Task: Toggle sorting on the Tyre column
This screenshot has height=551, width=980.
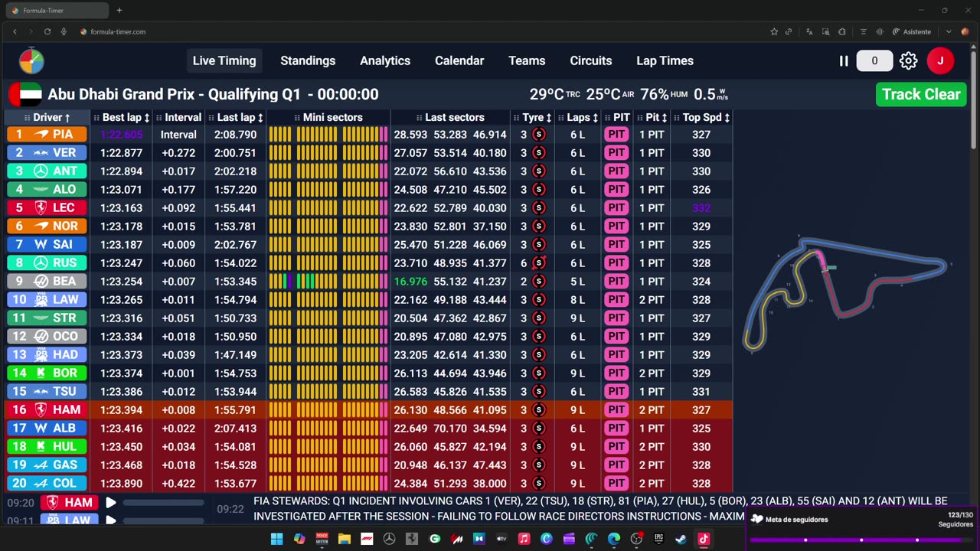Action: coord(533,118)
